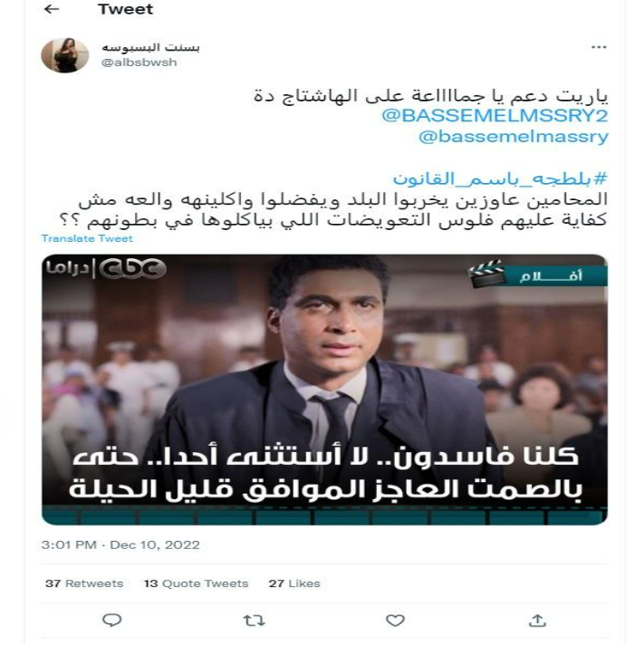Open the tweet author's profile picture
Viewport: 644px width, 645px height.
pos(65,55)
